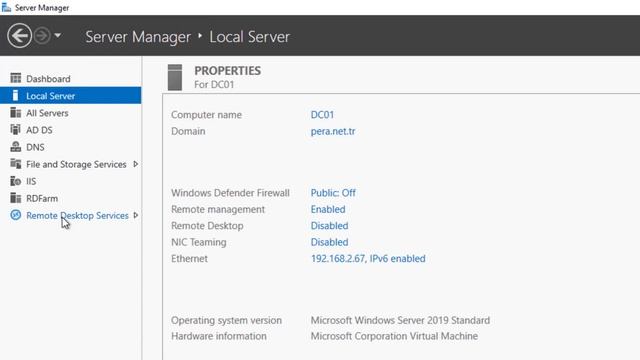Viewport: 640px width, 360px height.
Task: Click the pera.net.tr domain link
Action: pos(333,131)
